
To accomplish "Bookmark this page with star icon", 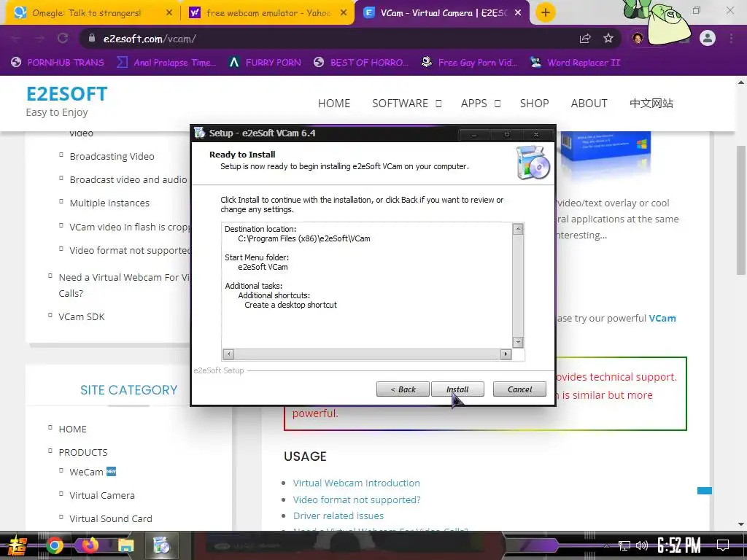I will click(608, 39).
